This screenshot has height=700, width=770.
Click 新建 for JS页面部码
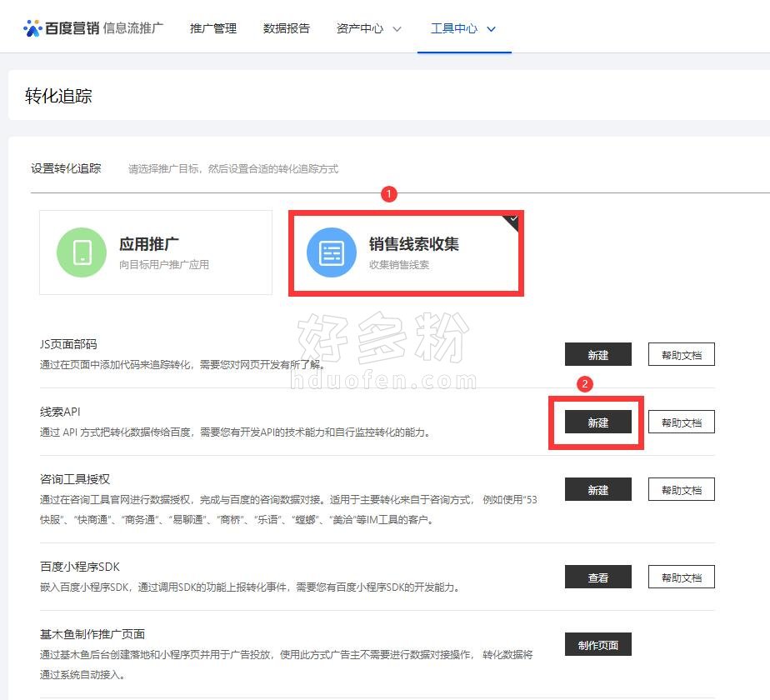coord(598,355)
